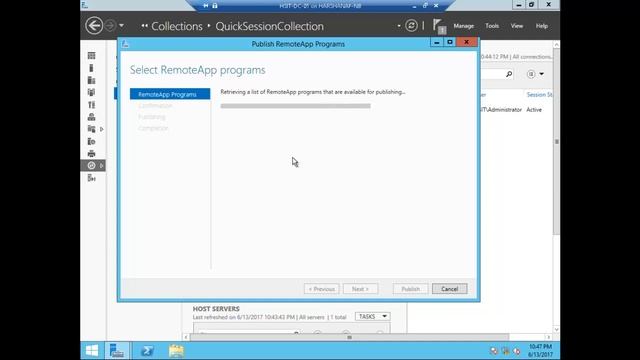Click the Publish RemoteApp Programs dialog title icon

(x=125, y=44)
